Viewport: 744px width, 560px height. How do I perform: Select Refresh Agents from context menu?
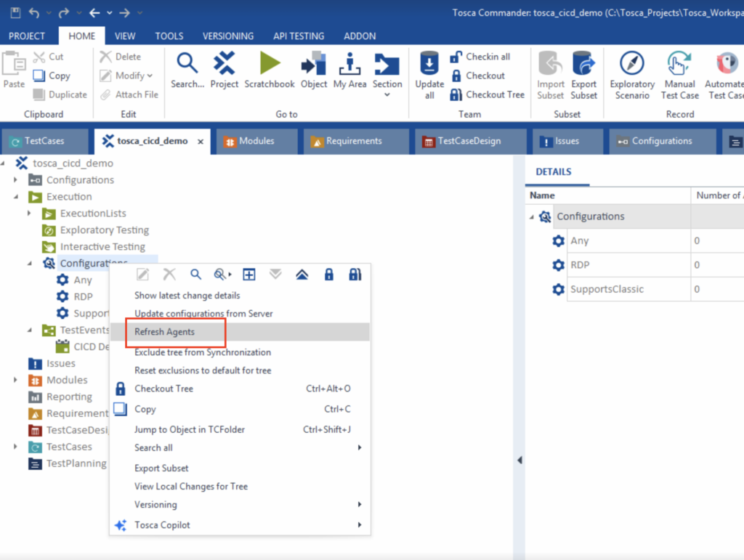pyautogui.click(x=240, y=332)
